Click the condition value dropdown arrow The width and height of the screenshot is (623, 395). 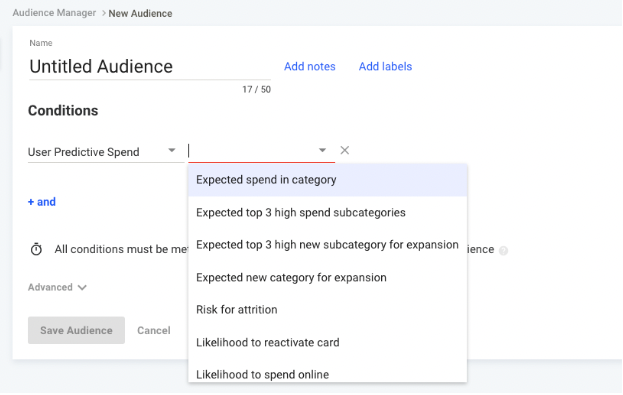pyautogui.click(x=322, y=150)
